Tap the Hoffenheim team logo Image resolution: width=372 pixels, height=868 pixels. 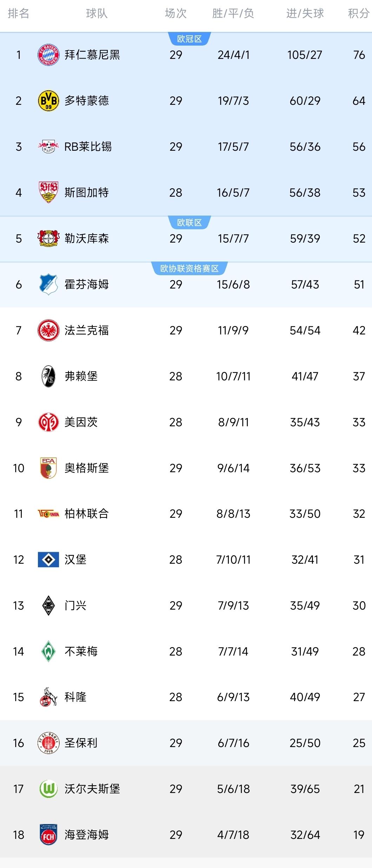pyautogui.click(x=48, y=284)
